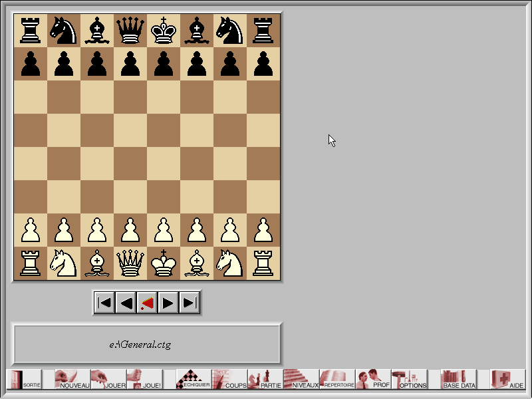Select the white pawn on c2
Image resolution: width=532 pixels, height=399 pixels.
click(x=97, y=230)
